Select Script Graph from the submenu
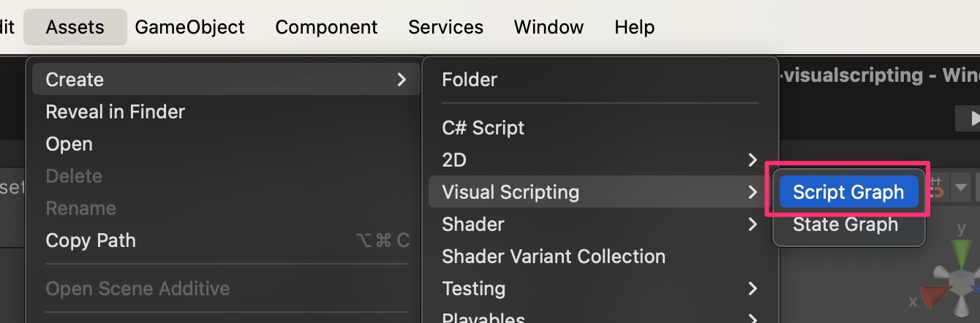 click(x=848, y=192)
